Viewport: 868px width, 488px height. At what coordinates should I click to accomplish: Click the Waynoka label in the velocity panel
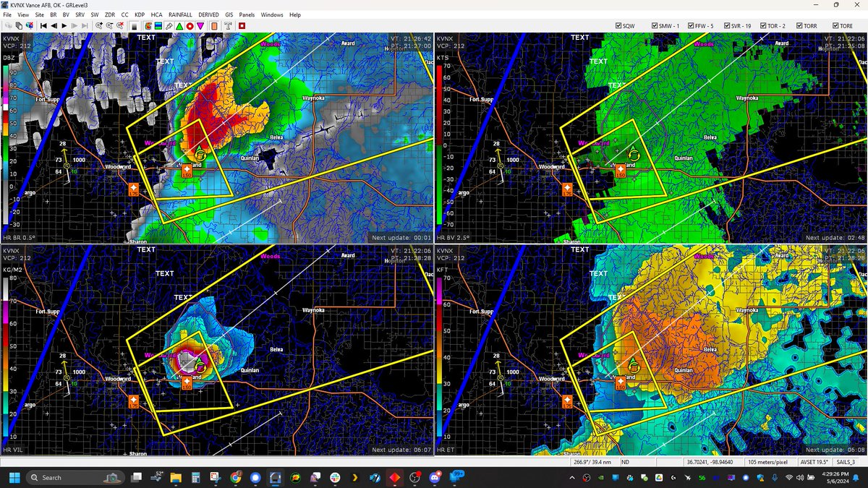(x=746, y=98)
